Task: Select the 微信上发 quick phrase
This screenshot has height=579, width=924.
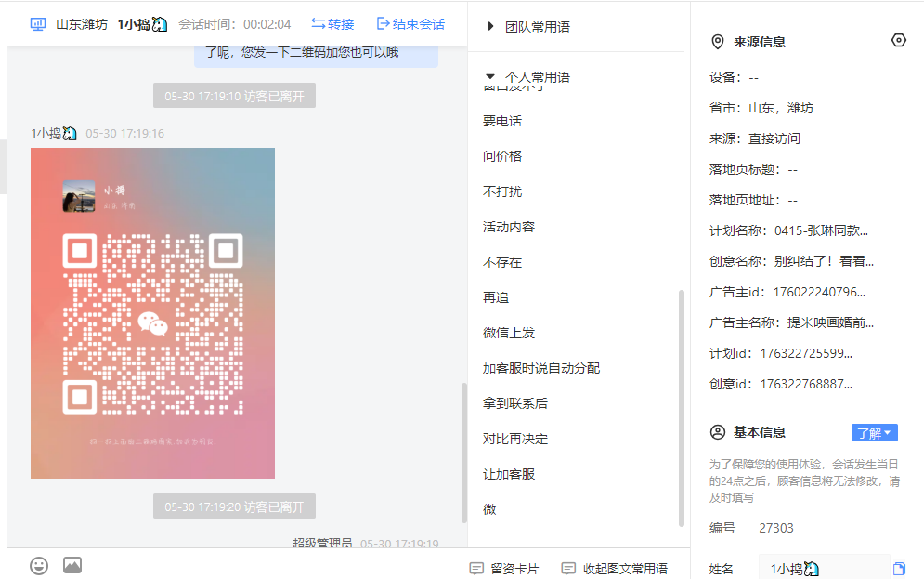Action: coord(509,333)
